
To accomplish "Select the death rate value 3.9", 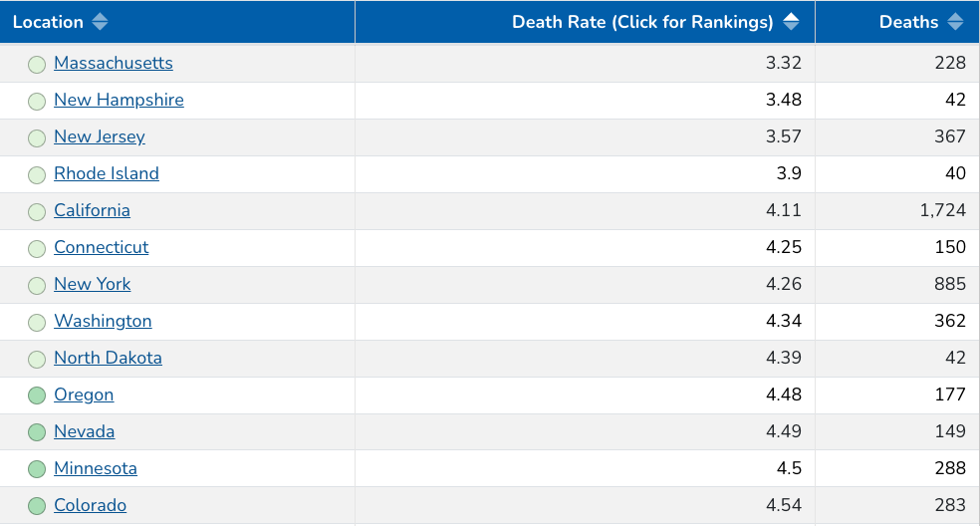I will click(789, 173).
